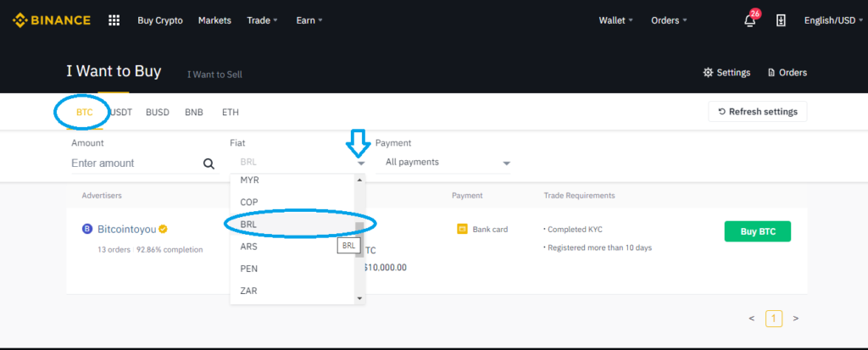
Task: Open the notifications bell icon
Action: (x=749, y=20)
